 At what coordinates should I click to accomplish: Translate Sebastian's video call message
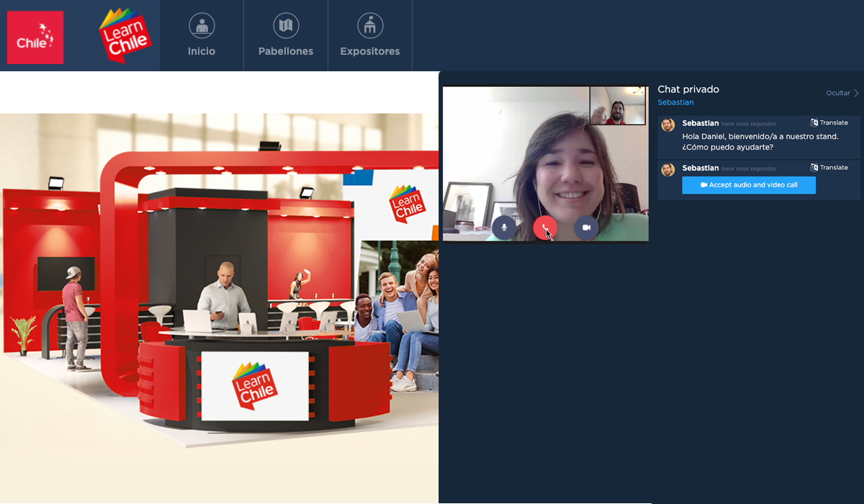tap(829, 167)
